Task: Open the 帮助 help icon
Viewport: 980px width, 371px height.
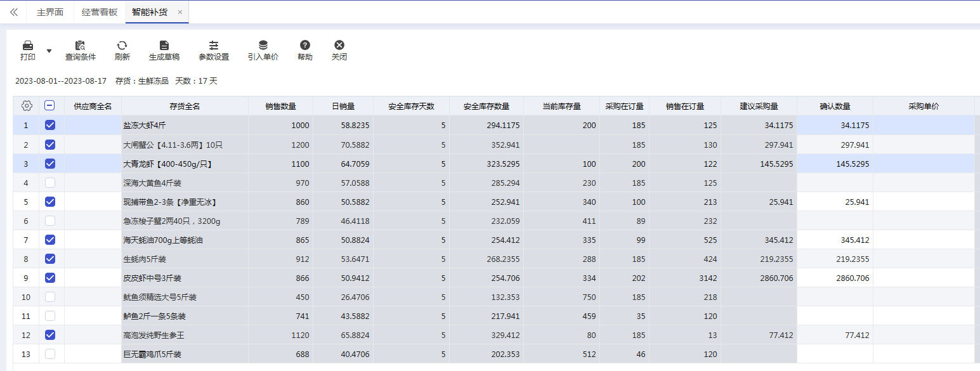Action: click(x=305, y=45)
